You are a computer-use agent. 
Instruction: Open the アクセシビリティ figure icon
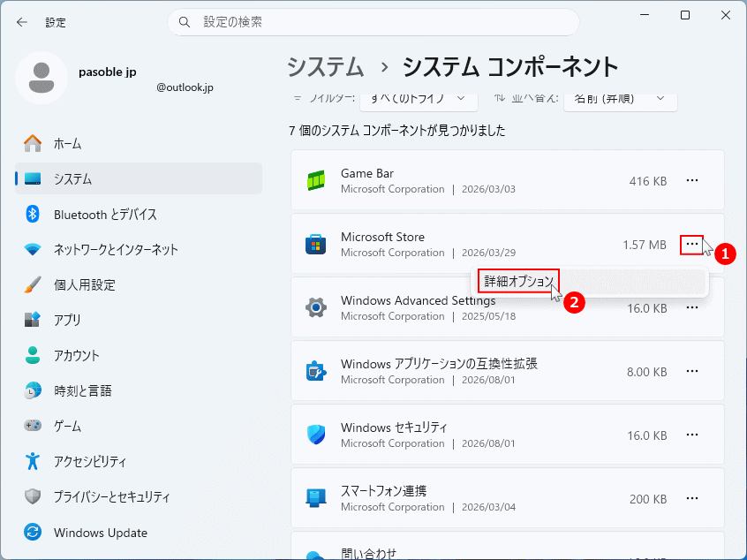pos(33,461)
